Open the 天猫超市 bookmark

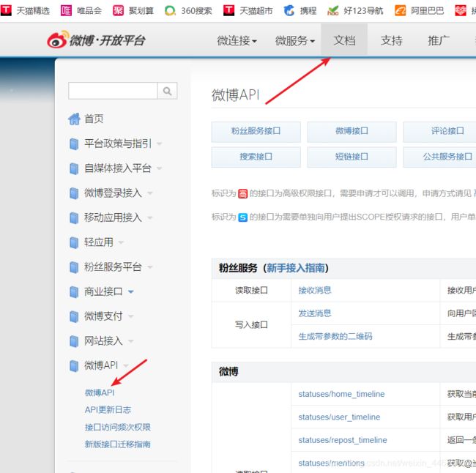pos(248,11)
